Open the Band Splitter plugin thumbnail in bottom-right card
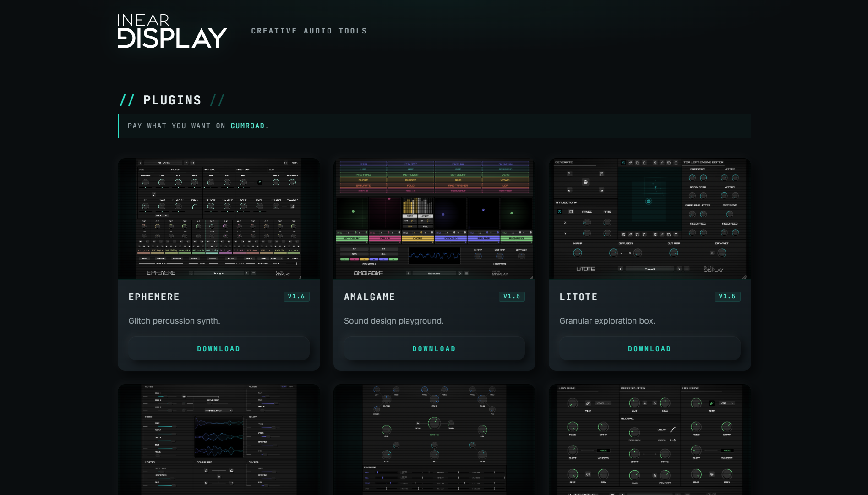 point(650,440)
